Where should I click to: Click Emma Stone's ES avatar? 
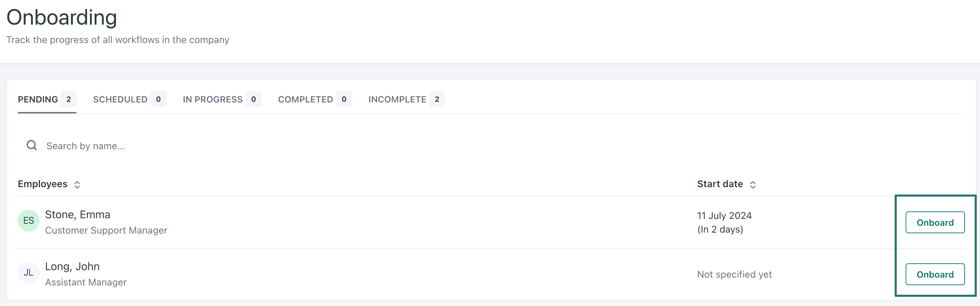pos(29,221)
